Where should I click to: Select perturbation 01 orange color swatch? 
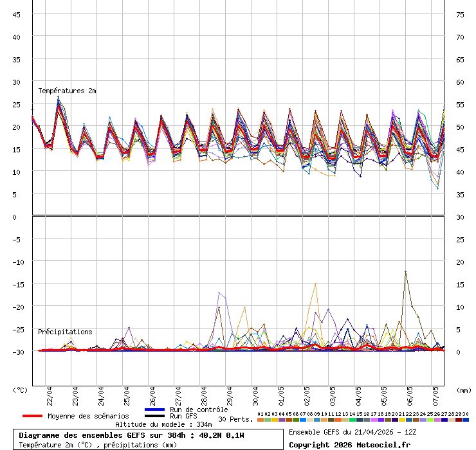point(260,420)
